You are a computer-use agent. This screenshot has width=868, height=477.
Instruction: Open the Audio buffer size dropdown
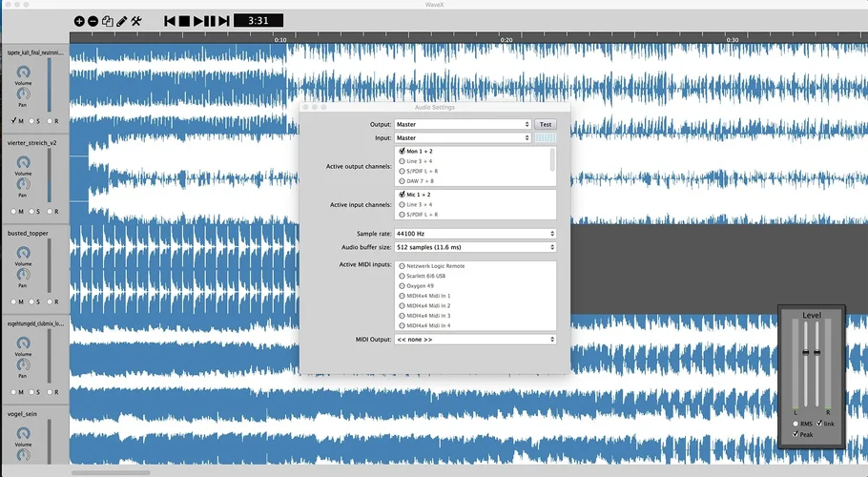click(x=475, y=247)
